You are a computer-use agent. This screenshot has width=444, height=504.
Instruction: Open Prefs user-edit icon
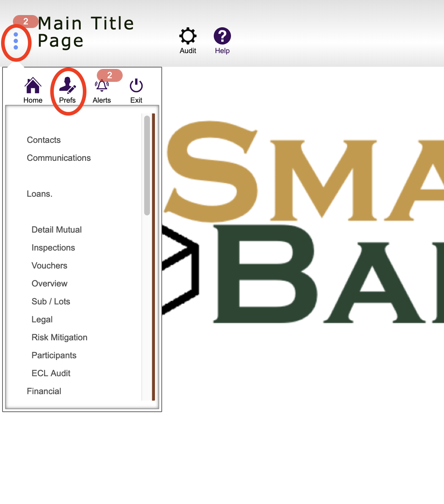tap(67, 86)
